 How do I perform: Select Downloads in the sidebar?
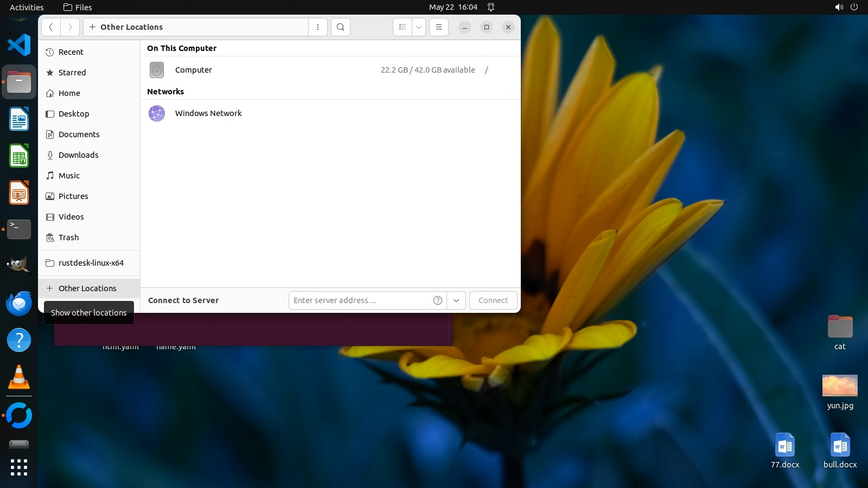point(79,155)
